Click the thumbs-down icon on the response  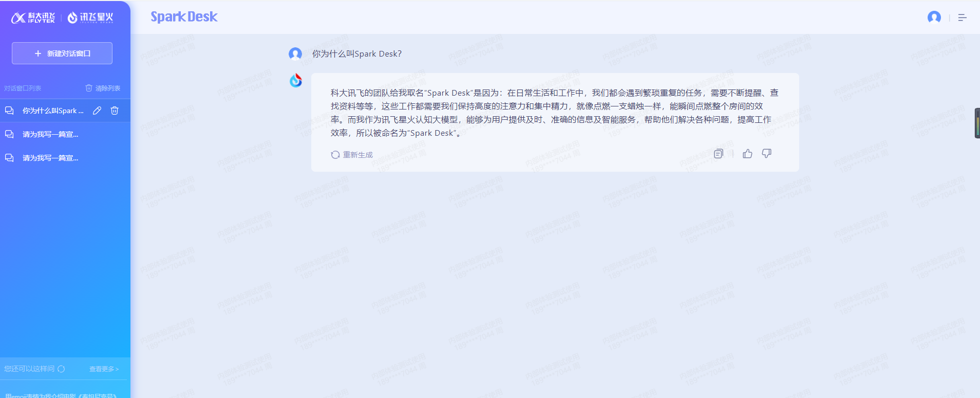pos(766,154)
